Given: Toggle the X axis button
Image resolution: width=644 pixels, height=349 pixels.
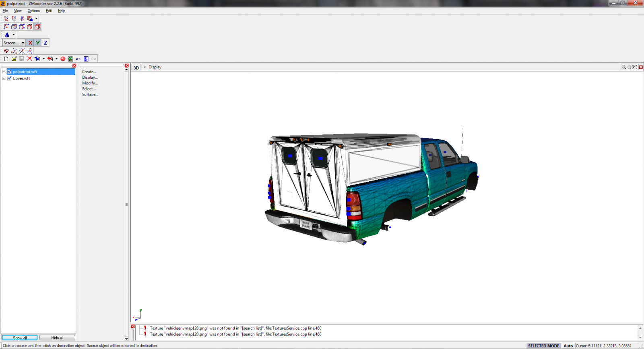Looking at the screenshot, I should point(30,43).
